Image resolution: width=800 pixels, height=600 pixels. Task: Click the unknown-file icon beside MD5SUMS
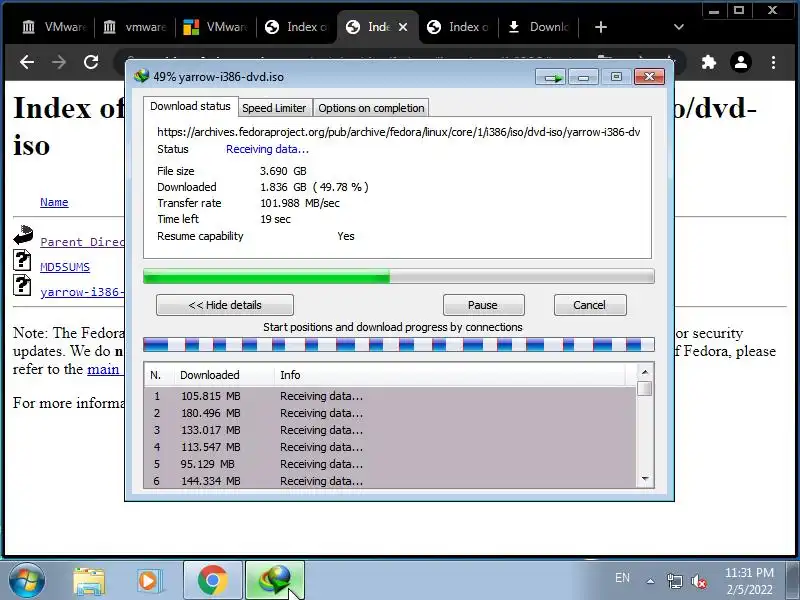click(x=21, y=260)
